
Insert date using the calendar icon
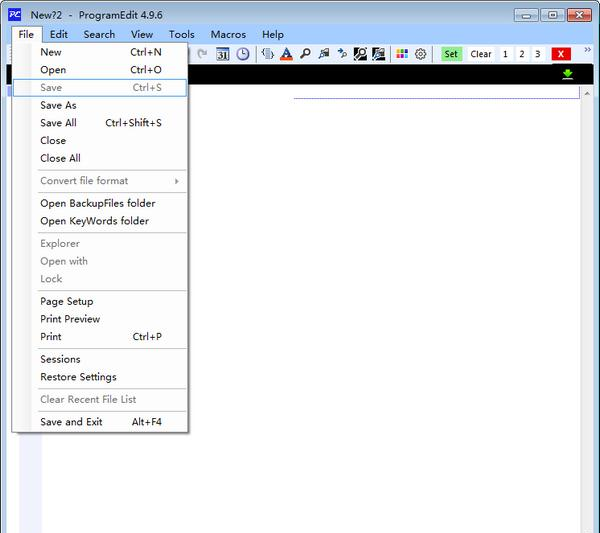click(x=223, y=54)
